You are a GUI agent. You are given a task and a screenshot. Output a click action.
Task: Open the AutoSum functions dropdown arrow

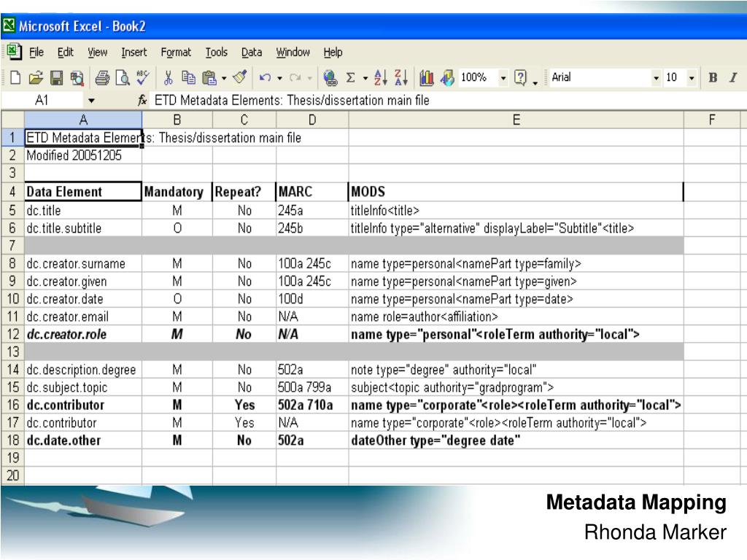coord(365,78)
